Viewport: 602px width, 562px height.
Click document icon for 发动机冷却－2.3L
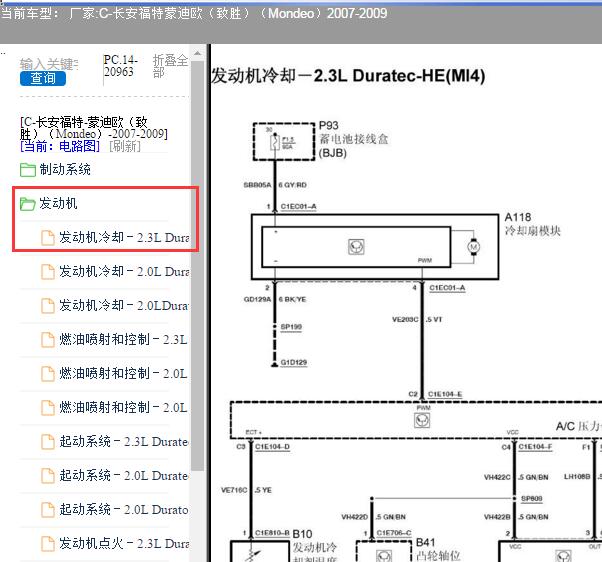(x=48, y=238)
